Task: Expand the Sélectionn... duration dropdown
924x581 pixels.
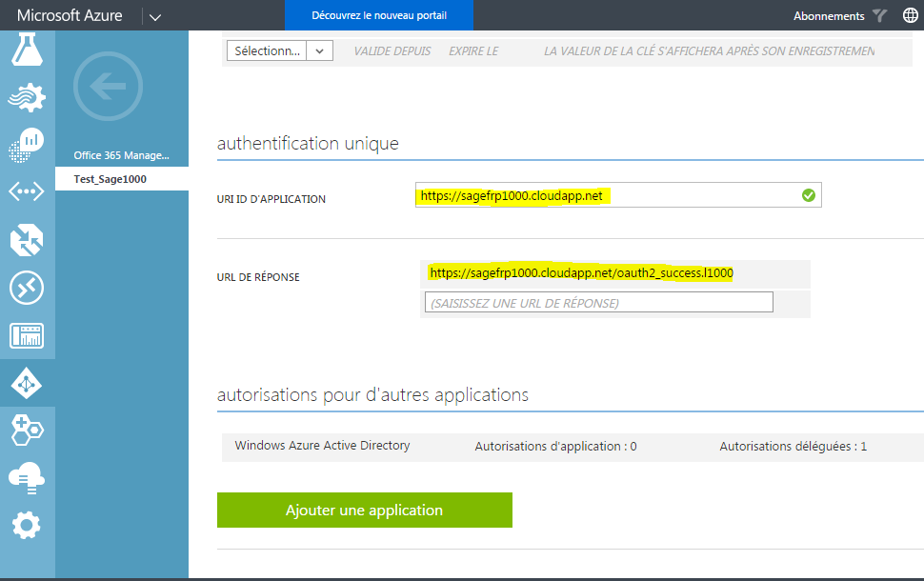Action: tap(280, 50)
